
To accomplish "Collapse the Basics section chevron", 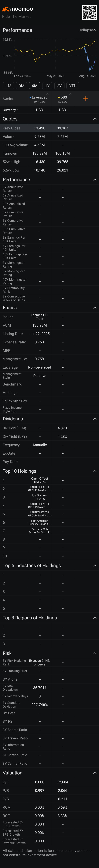I will coord(95,308).
